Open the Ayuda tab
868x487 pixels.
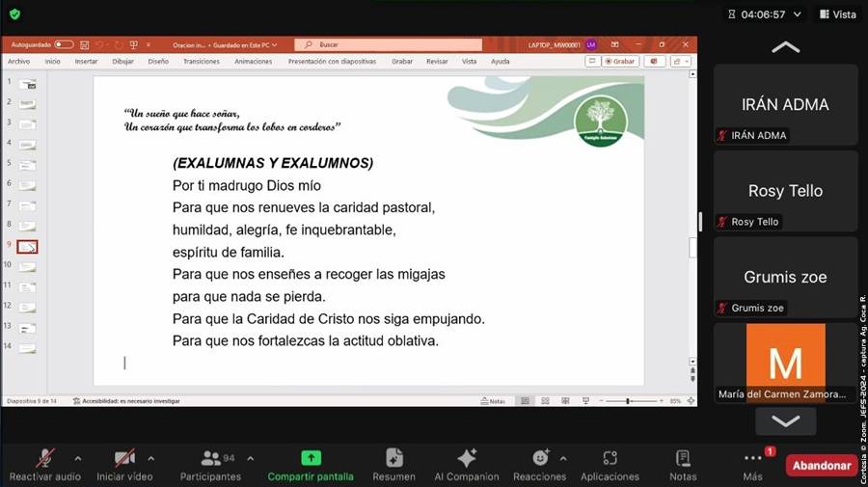pyautogui.click(x=500, y=62)
